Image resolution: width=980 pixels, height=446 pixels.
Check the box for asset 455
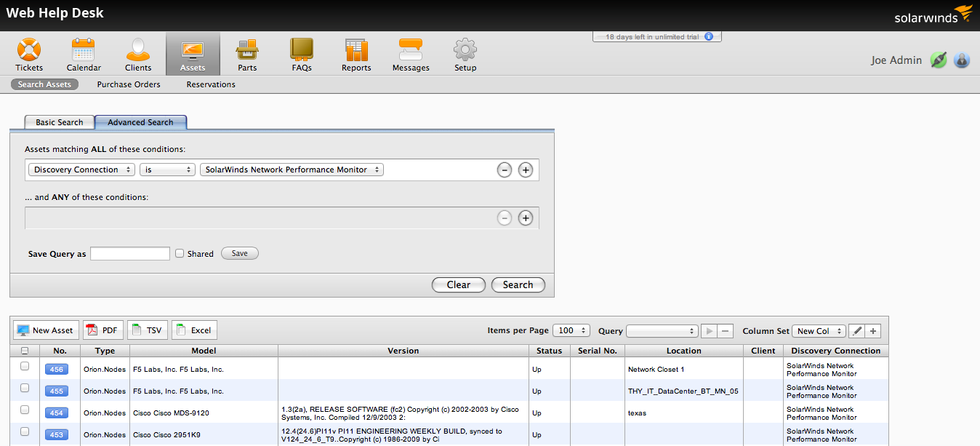click(x=25, y=388)
